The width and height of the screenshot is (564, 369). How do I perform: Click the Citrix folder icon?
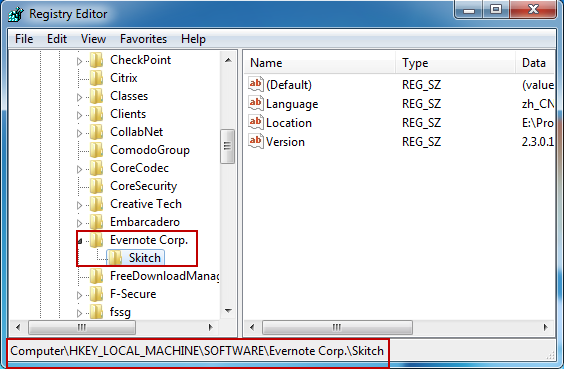click(x=96, y=78)
